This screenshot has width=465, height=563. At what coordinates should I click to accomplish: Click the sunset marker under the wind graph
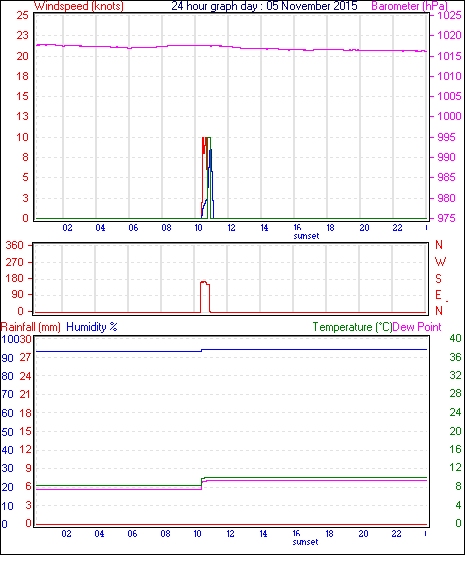306,236
